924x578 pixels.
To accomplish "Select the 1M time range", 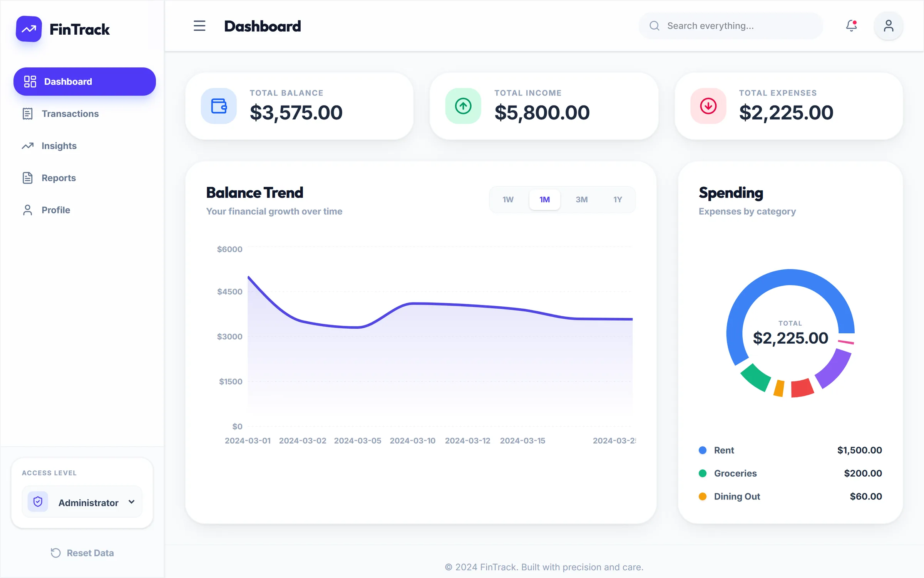I will point(544,200).
